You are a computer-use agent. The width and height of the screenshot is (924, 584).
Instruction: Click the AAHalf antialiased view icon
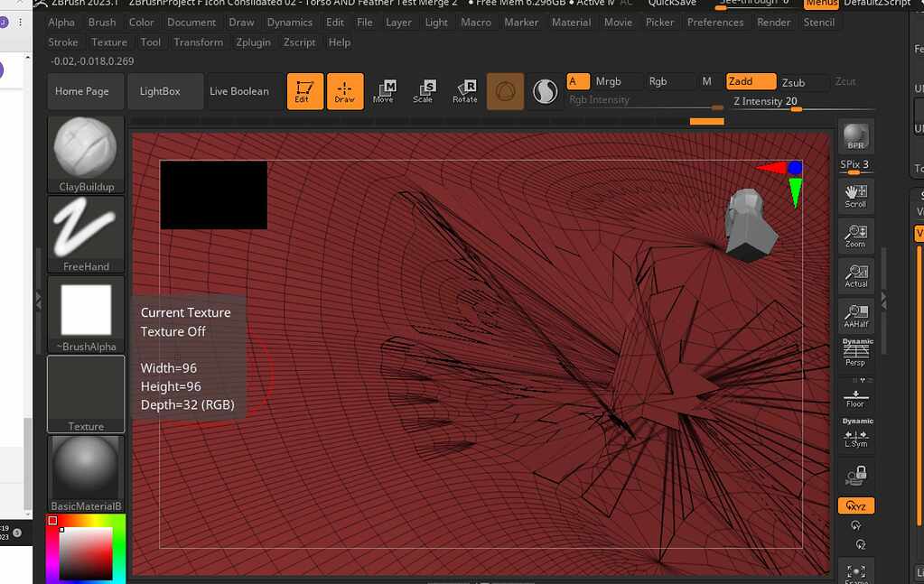click(x=854, y=314)
